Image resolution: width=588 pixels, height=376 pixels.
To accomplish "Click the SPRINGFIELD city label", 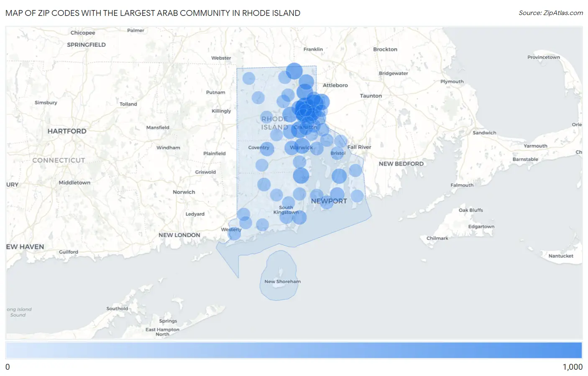I will pyautogui.click(x=86, y=45).
